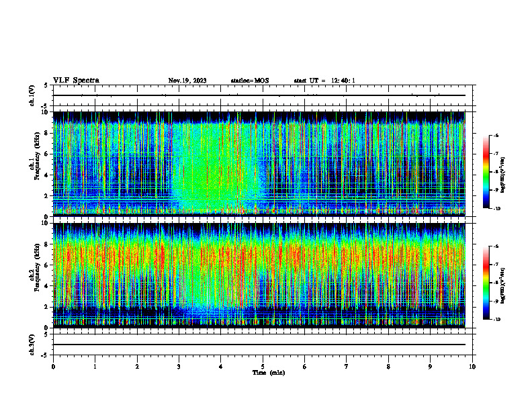This screenshot has width=532, height=411.
Task: Click the "-9" tick on ch.2 color bar
Action: [x=496, y=301]
